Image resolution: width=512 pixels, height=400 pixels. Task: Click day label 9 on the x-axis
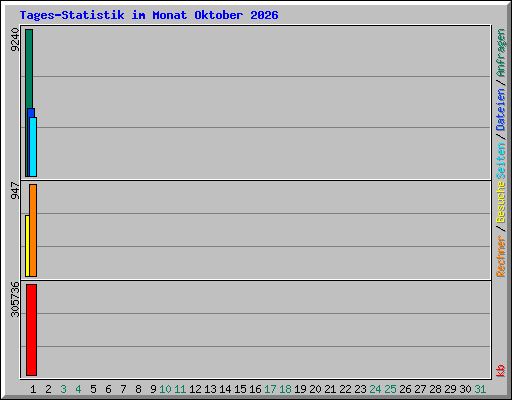(153, 389)
